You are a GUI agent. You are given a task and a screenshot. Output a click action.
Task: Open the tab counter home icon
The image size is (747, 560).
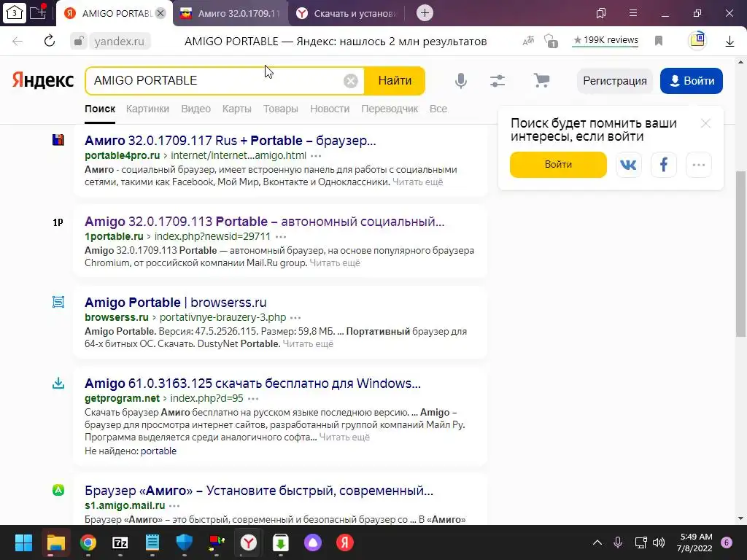point(15,13)
